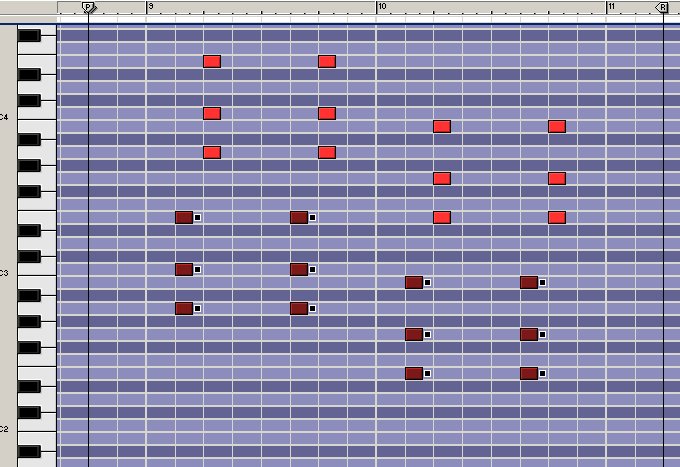The width and height of the screenshot is (680, 467).
Task: Select the first dark red C3 note
Action: pos(183,269)
